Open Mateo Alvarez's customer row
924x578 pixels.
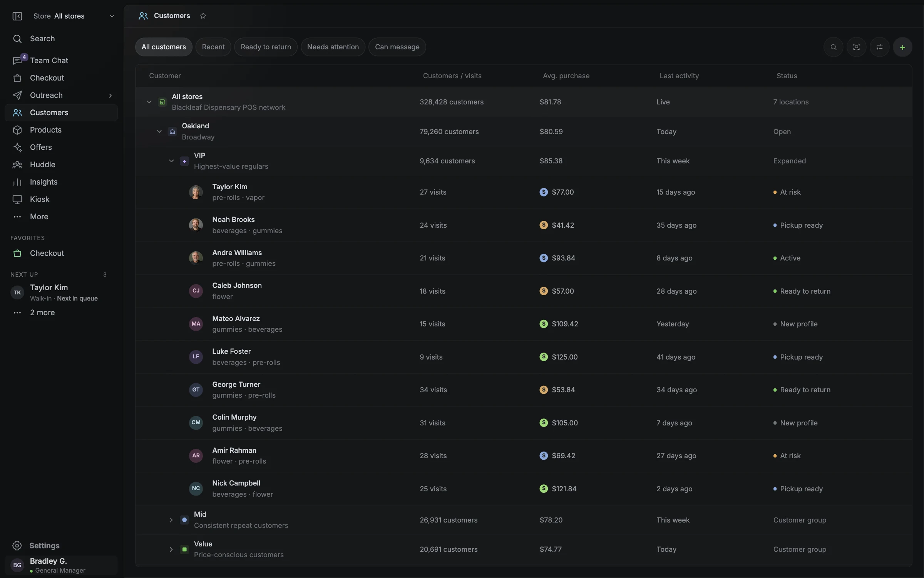[x=524, y=324]
